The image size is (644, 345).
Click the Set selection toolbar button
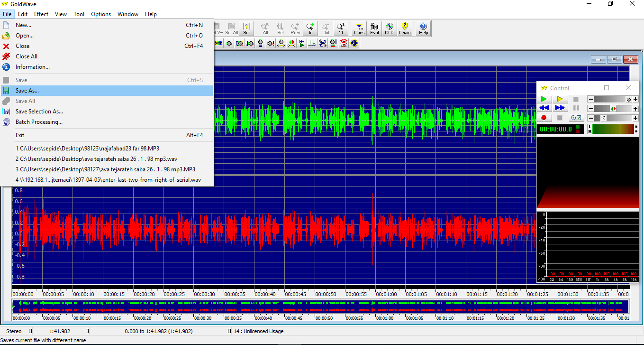246,29
